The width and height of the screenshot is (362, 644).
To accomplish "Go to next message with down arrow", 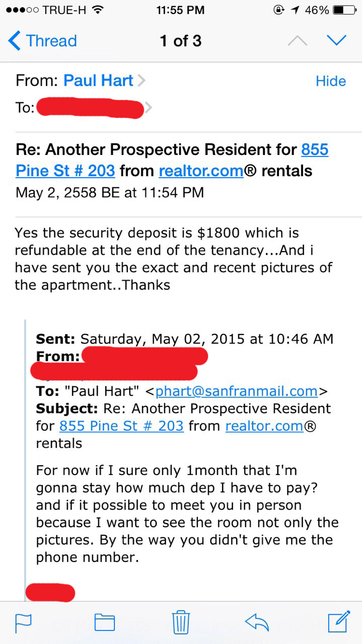I will [x=336, y=40].
